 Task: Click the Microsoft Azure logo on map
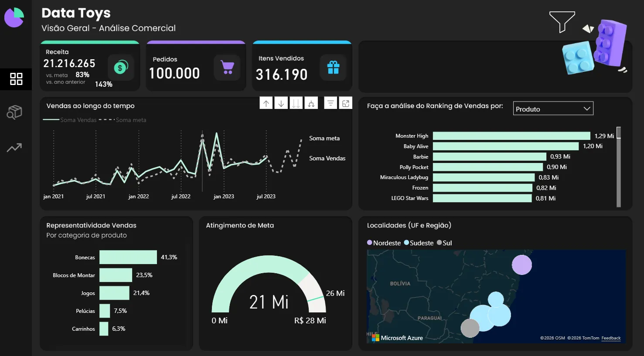pos(397,338)
